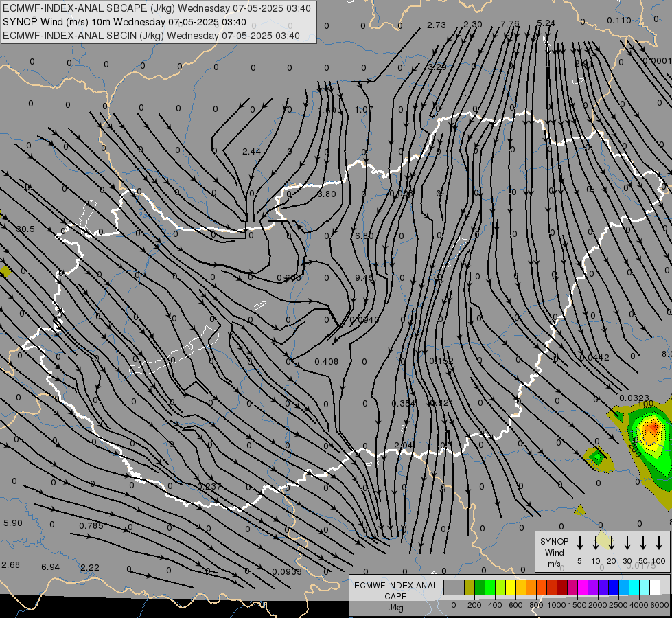Select the SYNOP Wind 10m title line
The height and width of the screenshot is (618, 672).
pos(124,22)
